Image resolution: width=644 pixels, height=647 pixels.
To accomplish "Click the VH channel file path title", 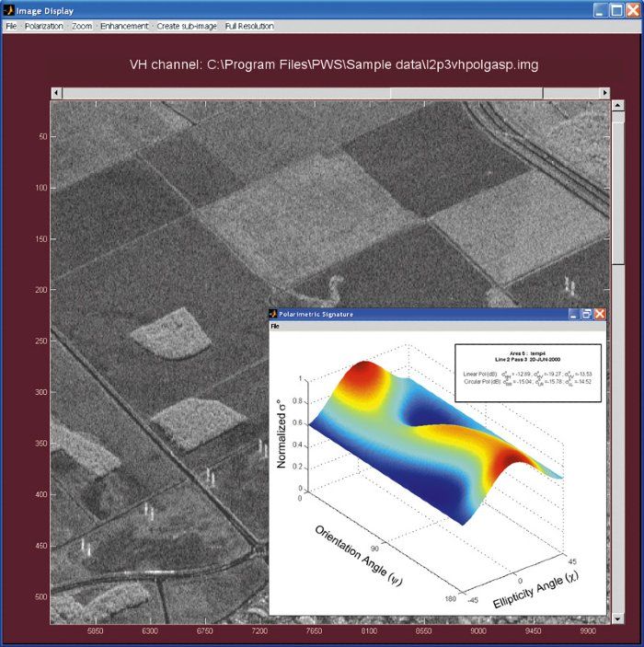I will [x=334, y=64].
